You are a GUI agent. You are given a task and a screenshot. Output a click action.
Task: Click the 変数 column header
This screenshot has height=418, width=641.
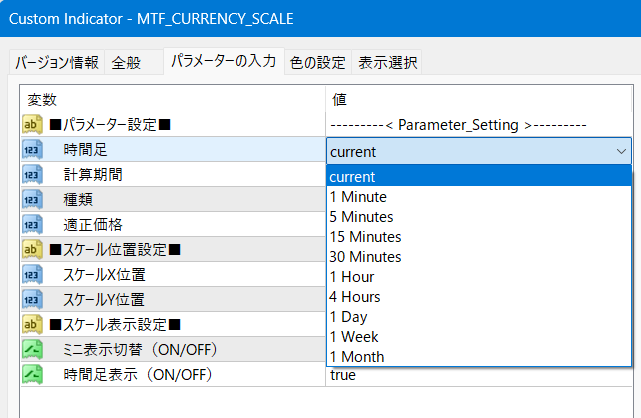[173, 99]
